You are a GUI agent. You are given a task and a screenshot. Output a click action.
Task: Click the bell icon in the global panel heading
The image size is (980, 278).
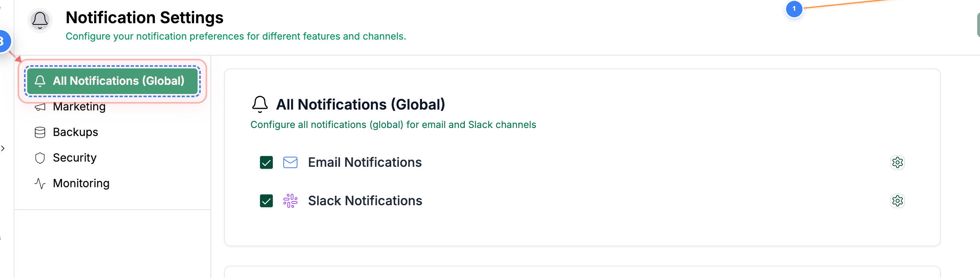(x=260, y=104)
